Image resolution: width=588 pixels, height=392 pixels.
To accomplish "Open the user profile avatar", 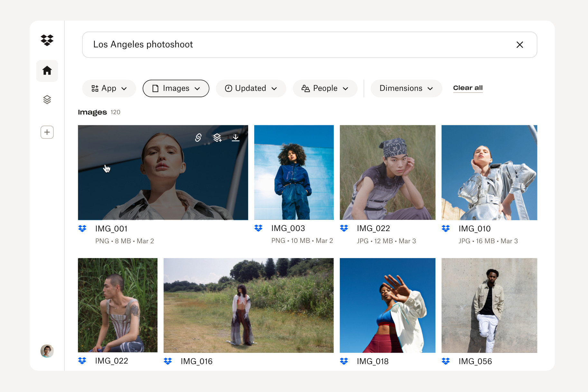I will pyautogui.click(x=47, y=351).
